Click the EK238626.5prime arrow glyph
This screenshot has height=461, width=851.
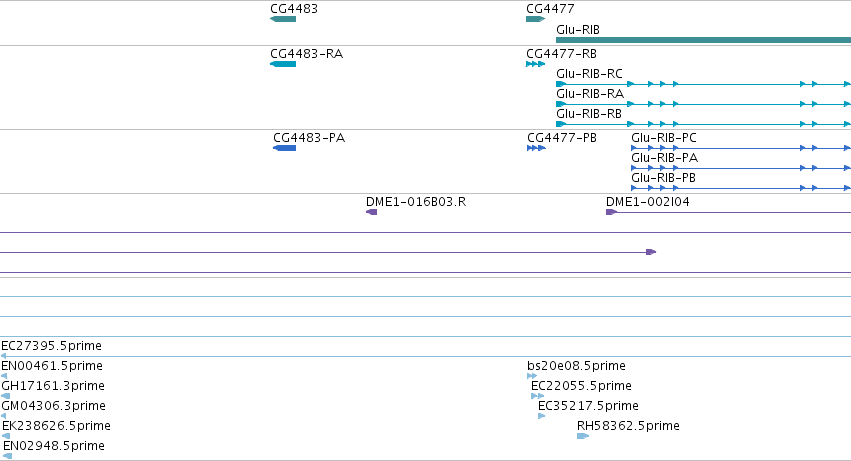(6, 436)
